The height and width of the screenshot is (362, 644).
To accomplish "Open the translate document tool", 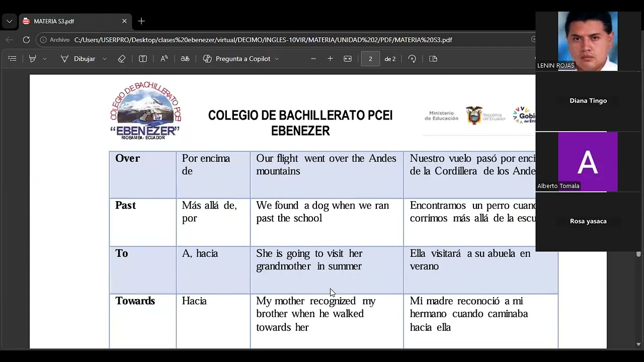I will point(185,59).
